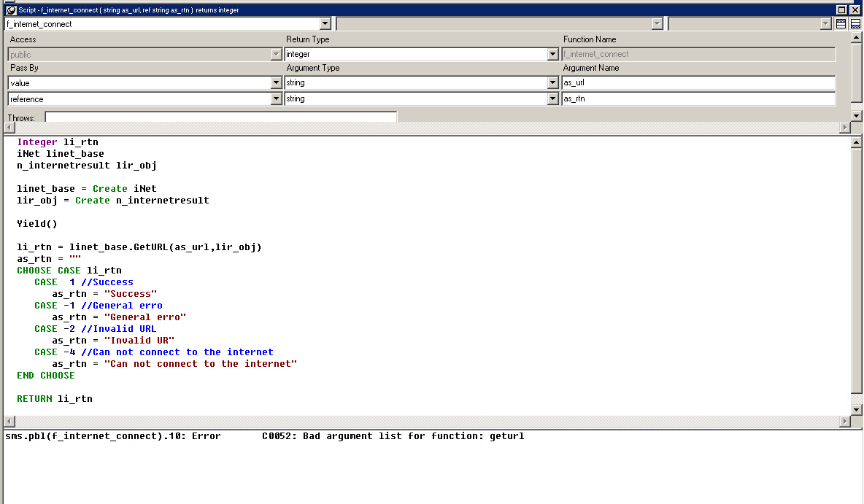Viewport: 864px width, 504px height.
Task: Click the left arrow of the prototype panel horizontal scrollbar
Action: (9, 127)
